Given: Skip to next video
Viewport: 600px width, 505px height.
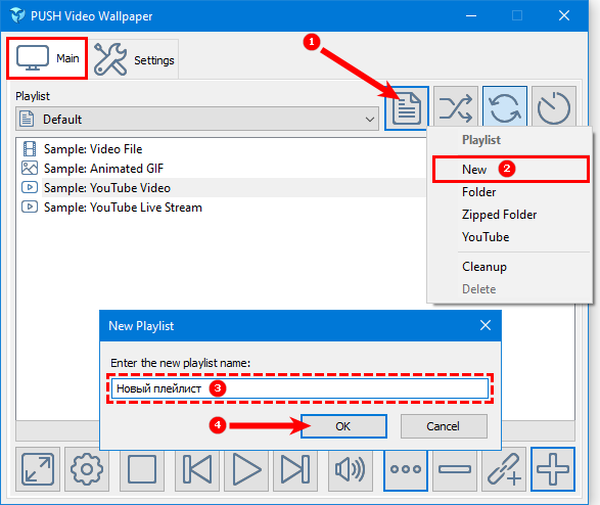Looking at the screenshot, I should tap(295, 469).
